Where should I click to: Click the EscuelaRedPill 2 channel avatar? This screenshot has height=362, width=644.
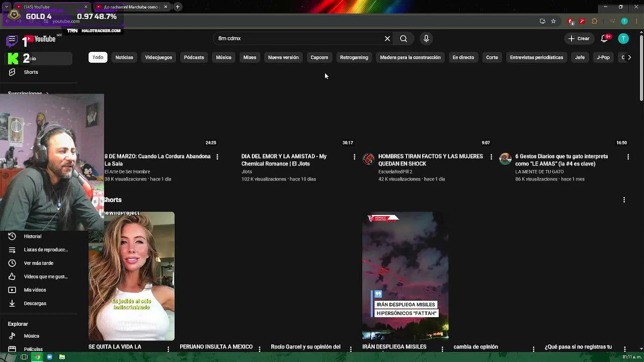[369, 159]
